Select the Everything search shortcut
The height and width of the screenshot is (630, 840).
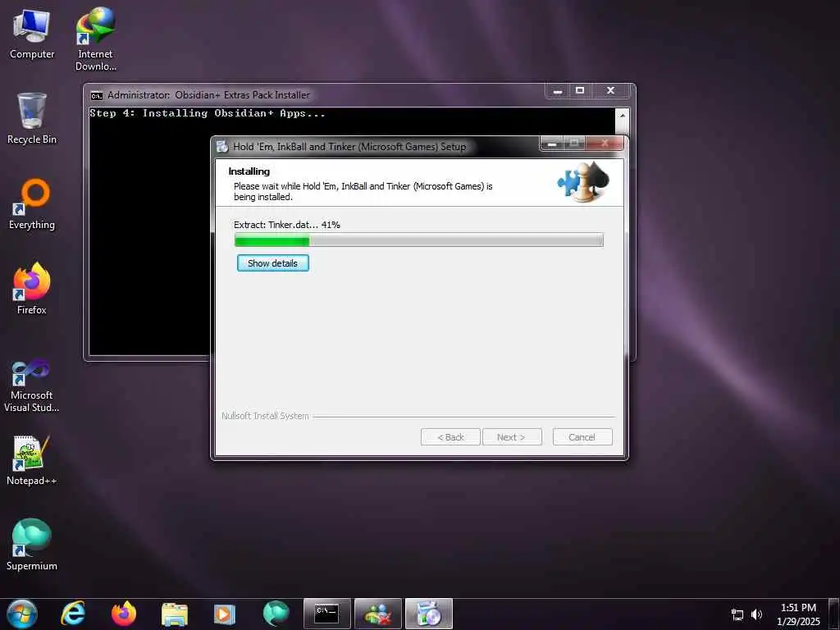(32, 204)
